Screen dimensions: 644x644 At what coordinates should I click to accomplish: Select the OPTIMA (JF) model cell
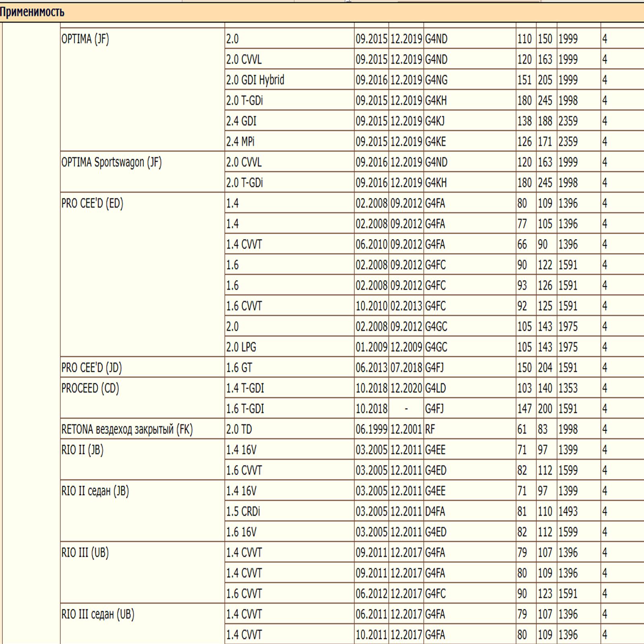coord(85,39)
